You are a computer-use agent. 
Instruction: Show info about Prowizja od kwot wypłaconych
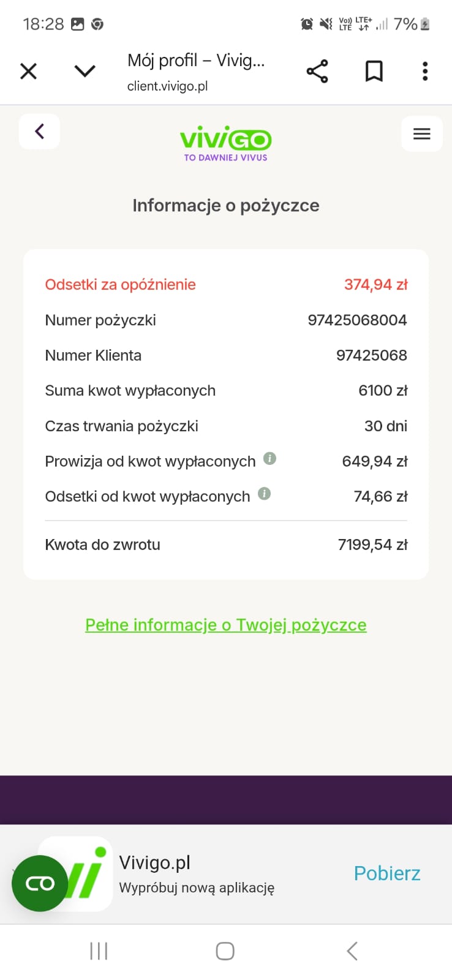coord(269,458)
